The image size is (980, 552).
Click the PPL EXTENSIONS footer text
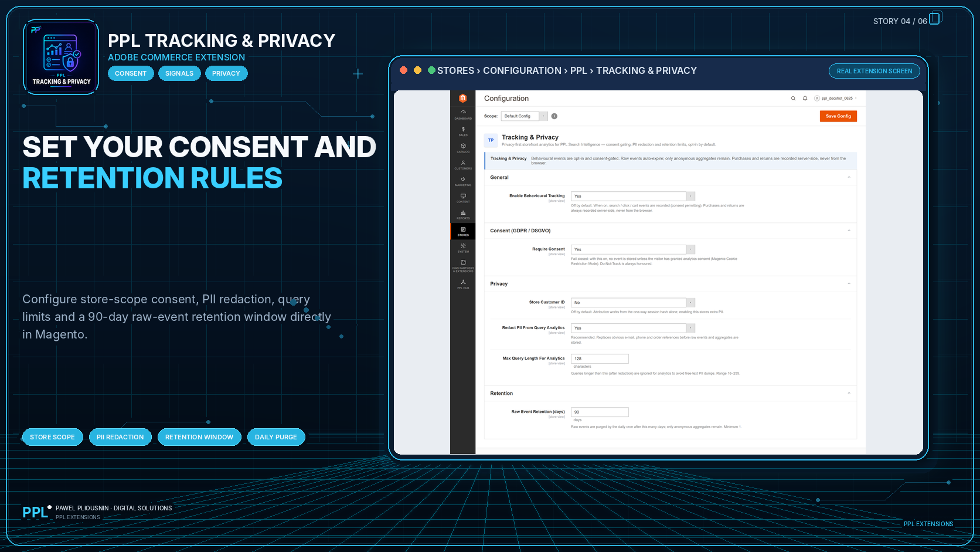click(928, 524)
